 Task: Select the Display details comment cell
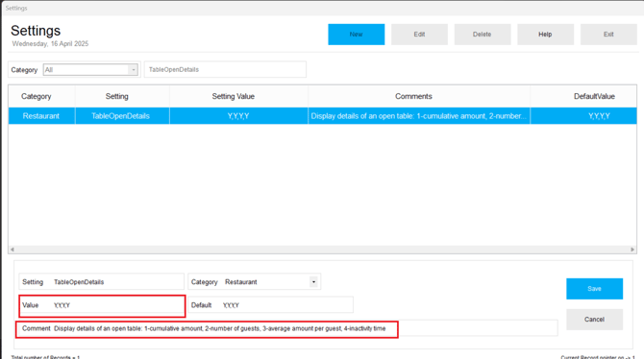(x=418, y=116)
